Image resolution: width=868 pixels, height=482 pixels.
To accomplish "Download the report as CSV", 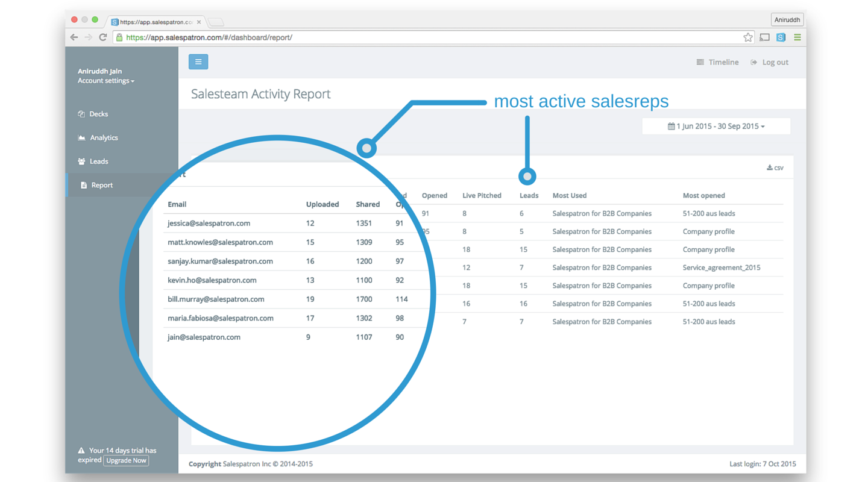I will click(775, 167).
